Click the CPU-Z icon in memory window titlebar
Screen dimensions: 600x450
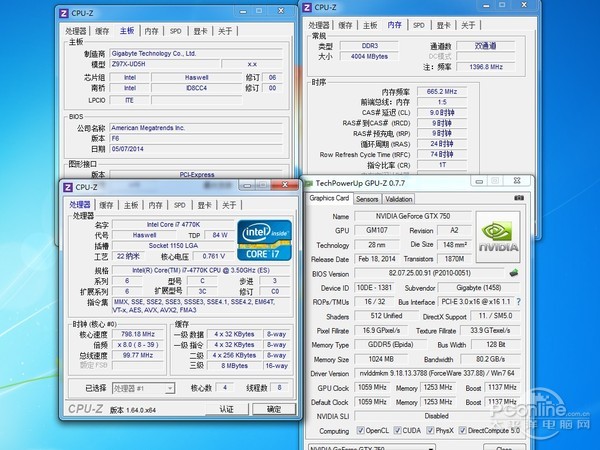pos(309,7)
